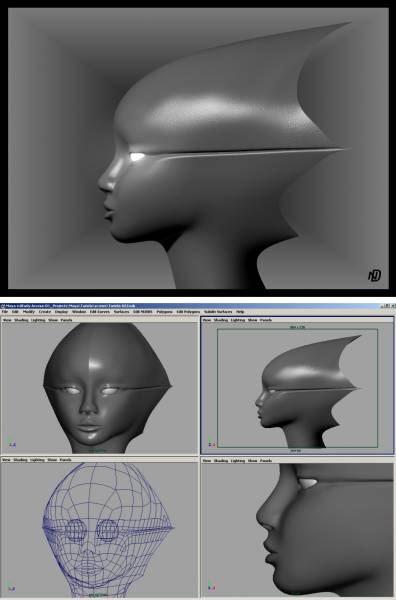Click the Maya application icon in title bar
The height and width of the screenshot is (600, 396).
(x=2, y=306)
